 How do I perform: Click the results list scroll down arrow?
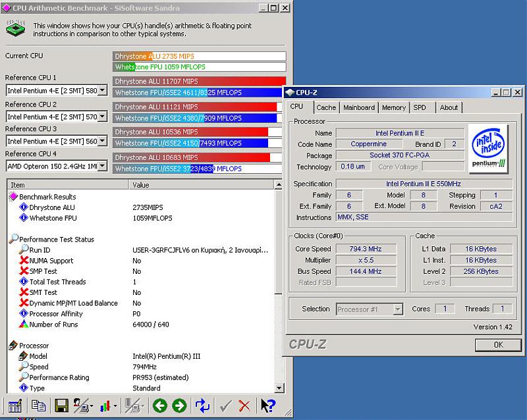click(279, 388)
